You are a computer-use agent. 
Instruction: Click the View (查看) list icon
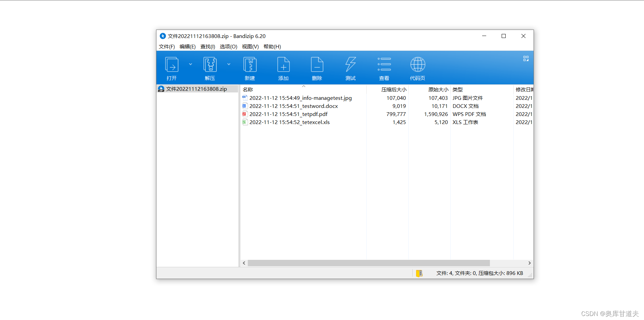pyautogui.click(x=384, y=65)
